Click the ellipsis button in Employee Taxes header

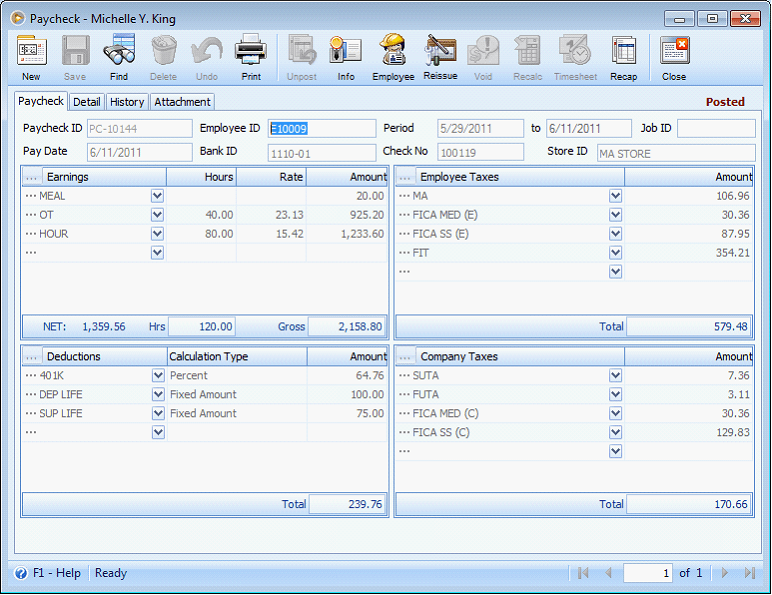click(x=405, y=177)
